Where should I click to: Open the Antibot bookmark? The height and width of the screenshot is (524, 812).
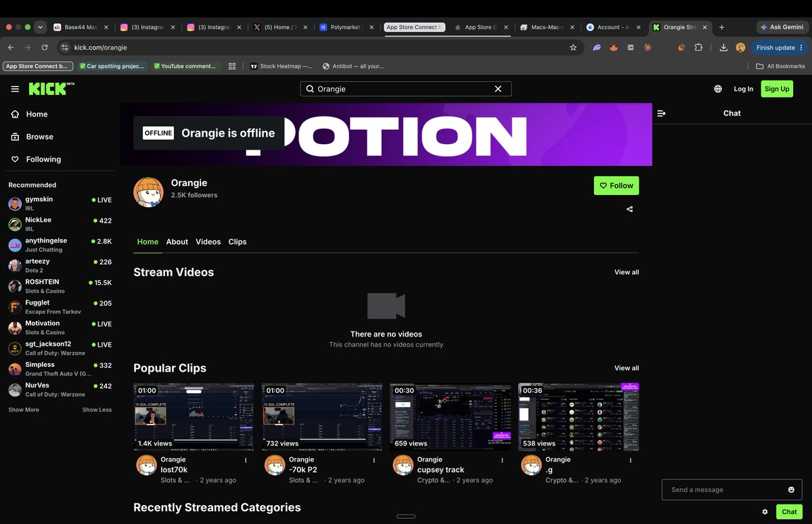pyautogui.click(x=353, y=66)
